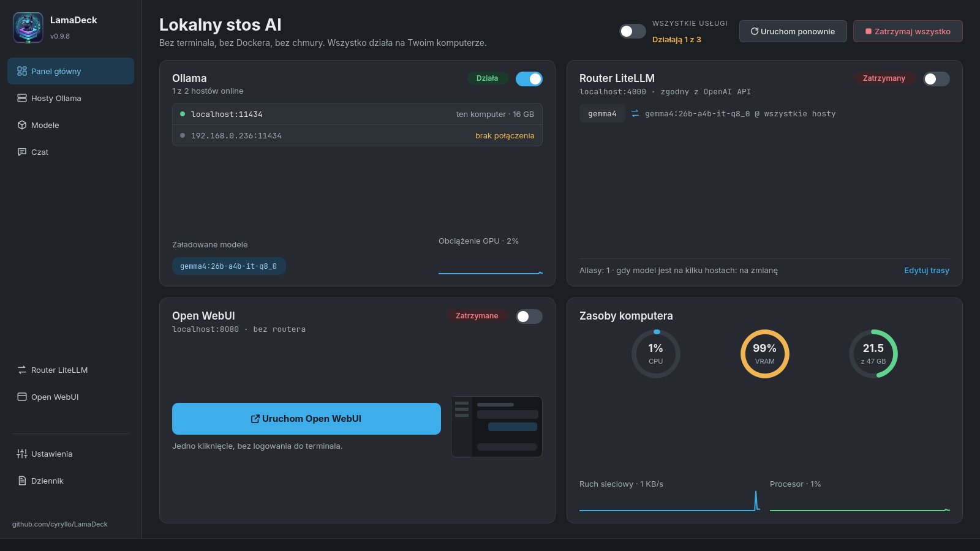
Task: Click the Open WebUI preview thumbnail
Action: 497,427
